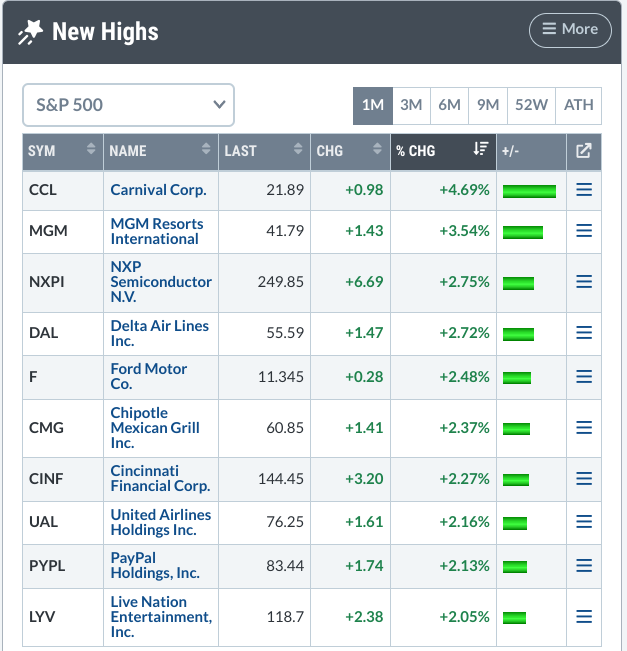Click the green +/- bar for CCL
Screen dimensions: 627x651
tap(529, 191)
